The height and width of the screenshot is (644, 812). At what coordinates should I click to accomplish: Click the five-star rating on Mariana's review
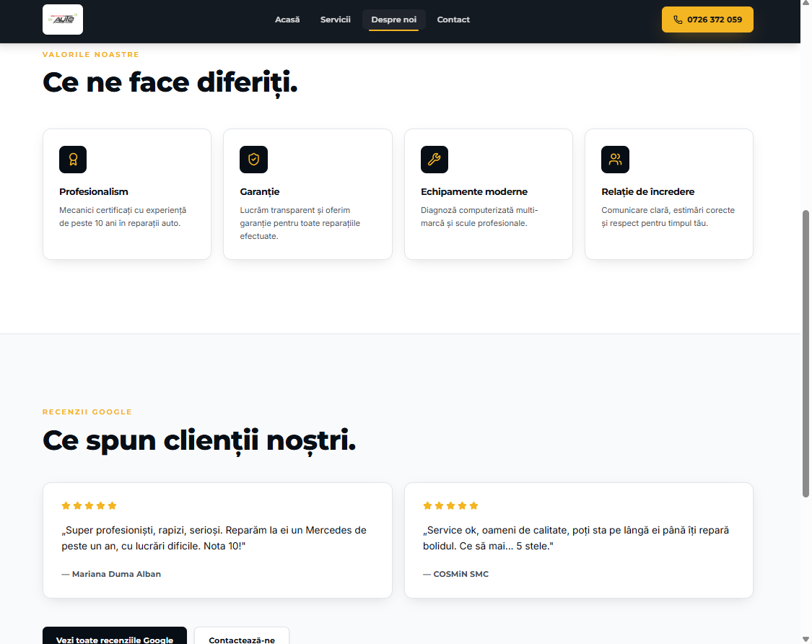pyautogui.click(x=89, y=505)
